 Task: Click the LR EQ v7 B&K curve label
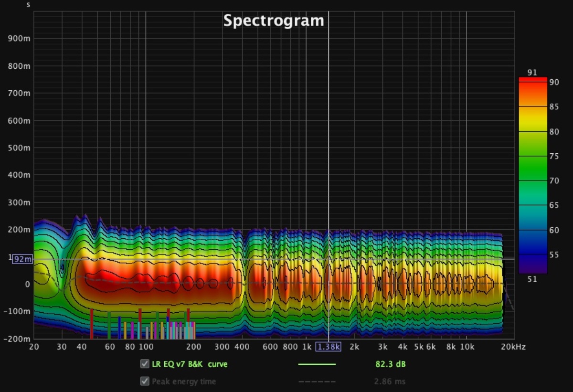click(190, 364)
